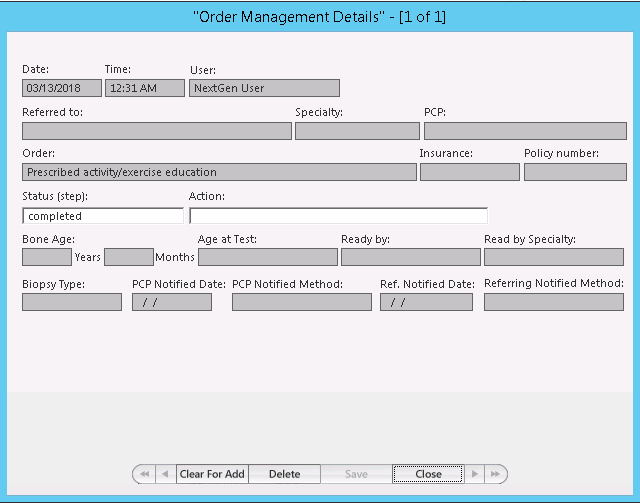Click the Insurance field
Image resolution: width=640 pixels, height=503 pixels.
[470, 172]
